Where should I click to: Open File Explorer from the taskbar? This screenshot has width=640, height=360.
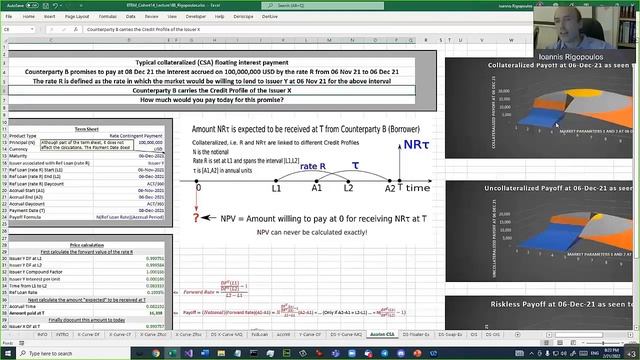(221, 353)
